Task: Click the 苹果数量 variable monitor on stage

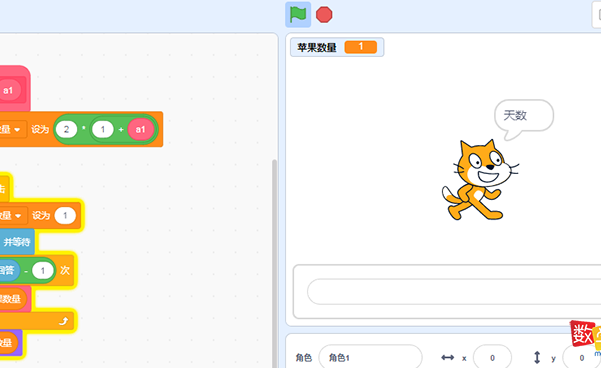Action: 337,47
